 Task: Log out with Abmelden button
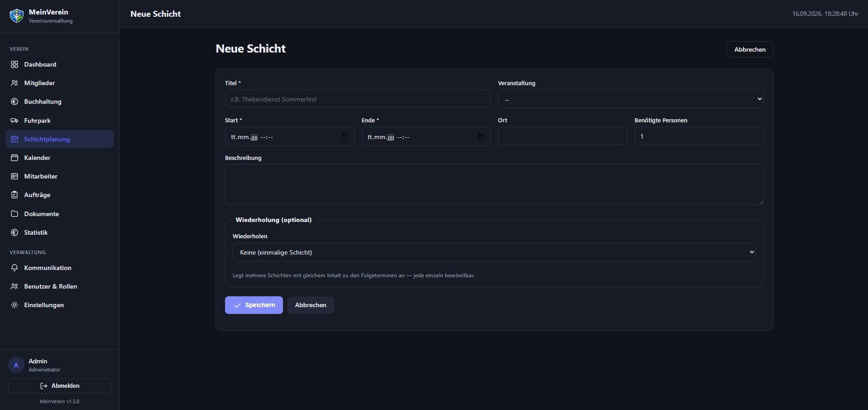coord(59,386)
